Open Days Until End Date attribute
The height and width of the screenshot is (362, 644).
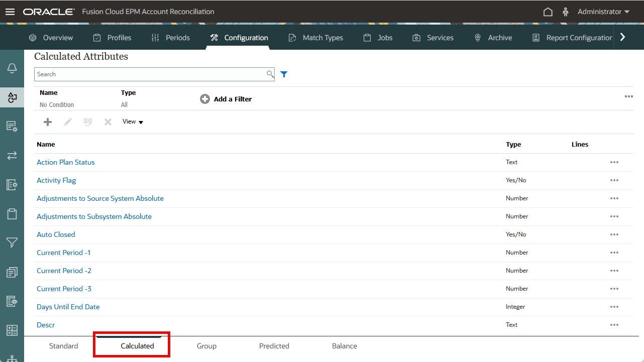click(68, 307)
